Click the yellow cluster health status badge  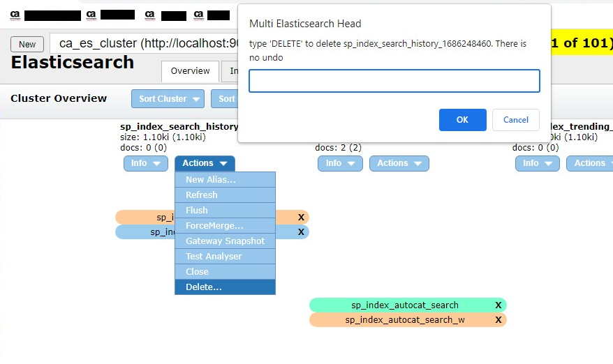[582, 43]
